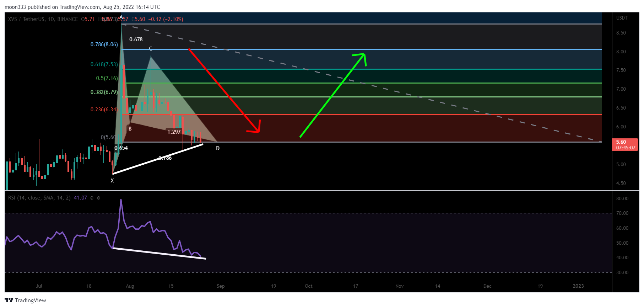Screen dimensions: 644x308
Task: Click the 0.236(6.34) Fibonacci level label
Action: (104, 110)
